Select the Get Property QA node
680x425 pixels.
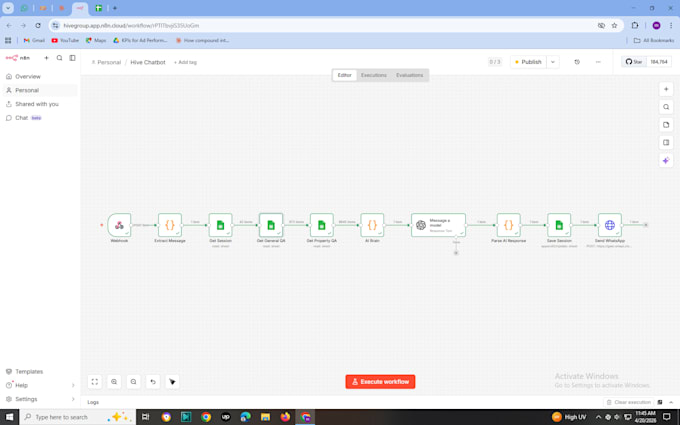tap(321, 225)
